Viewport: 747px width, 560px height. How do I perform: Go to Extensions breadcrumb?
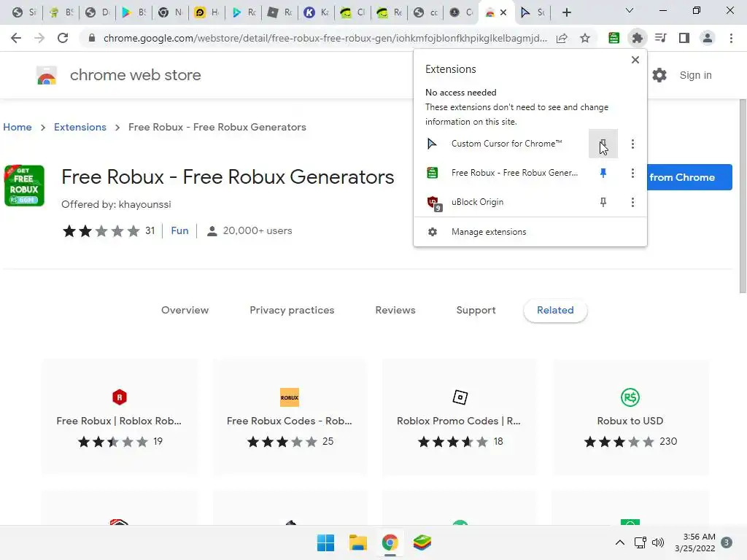[x=80, y=127]
